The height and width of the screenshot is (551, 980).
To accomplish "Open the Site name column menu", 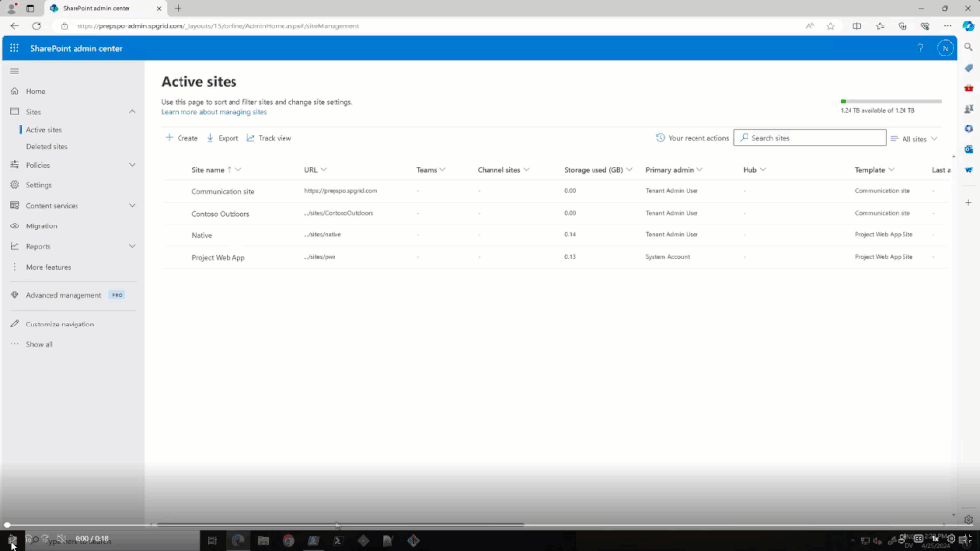I will pyautogui.click(x=238, y=170).
